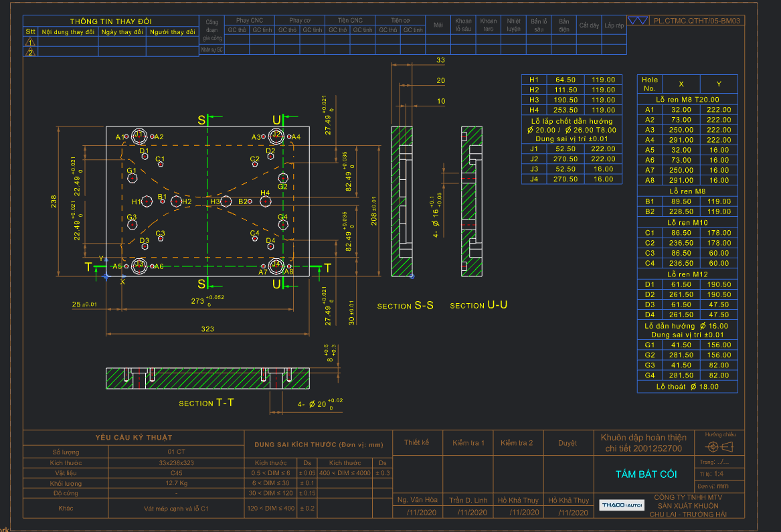781x532 pixels.
Task: Pick hole G1 circle on the plate
Action: click(x=133, y=178)
